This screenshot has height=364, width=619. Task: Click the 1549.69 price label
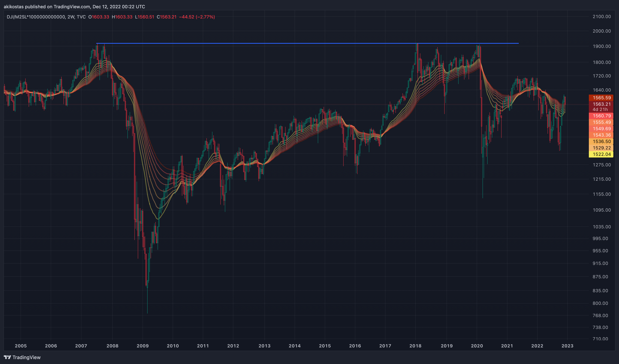tap(601, 129)
